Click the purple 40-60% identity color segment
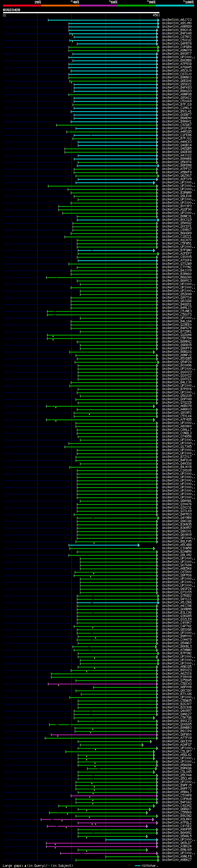Image resolution: width=197 pixels, height=868 pixels. [99, 6]
